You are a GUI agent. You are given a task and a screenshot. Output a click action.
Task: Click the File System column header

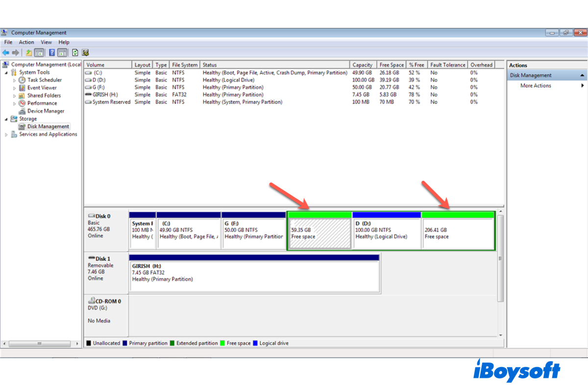(185, 65)
